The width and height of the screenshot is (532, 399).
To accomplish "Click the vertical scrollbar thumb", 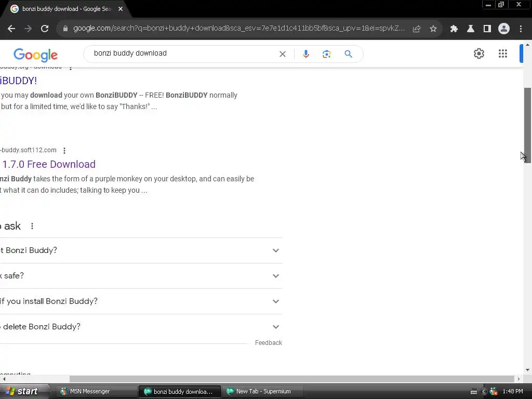I will 527,126.
